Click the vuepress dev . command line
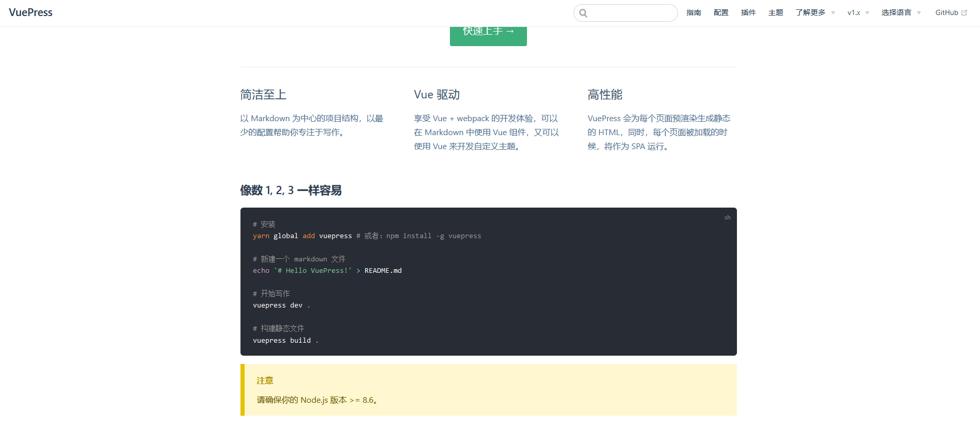980x424 pixels. coord(281,305)
